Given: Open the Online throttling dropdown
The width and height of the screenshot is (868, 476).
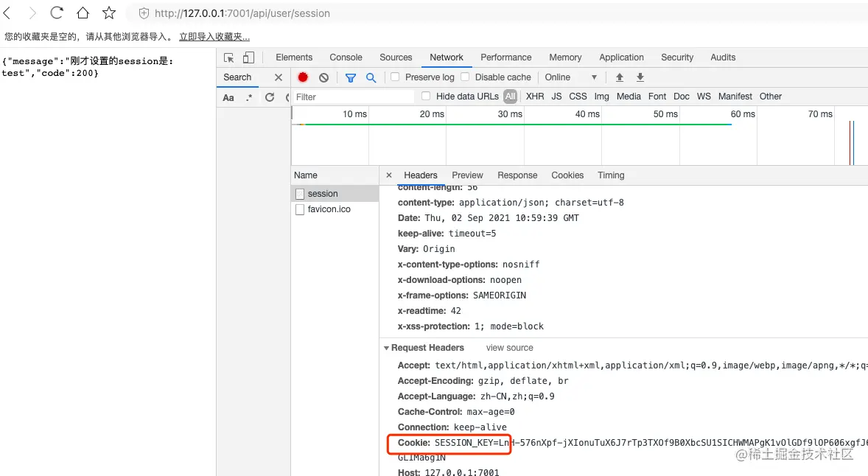Looking at the screenshot, I should point(571,77).
